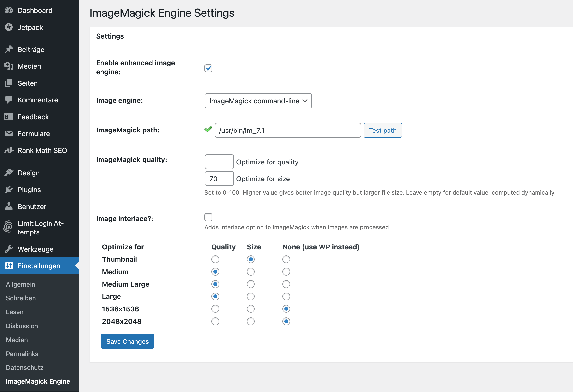Select None for Thumbnail
Screen dimensions: 573x392
(286, 259)
